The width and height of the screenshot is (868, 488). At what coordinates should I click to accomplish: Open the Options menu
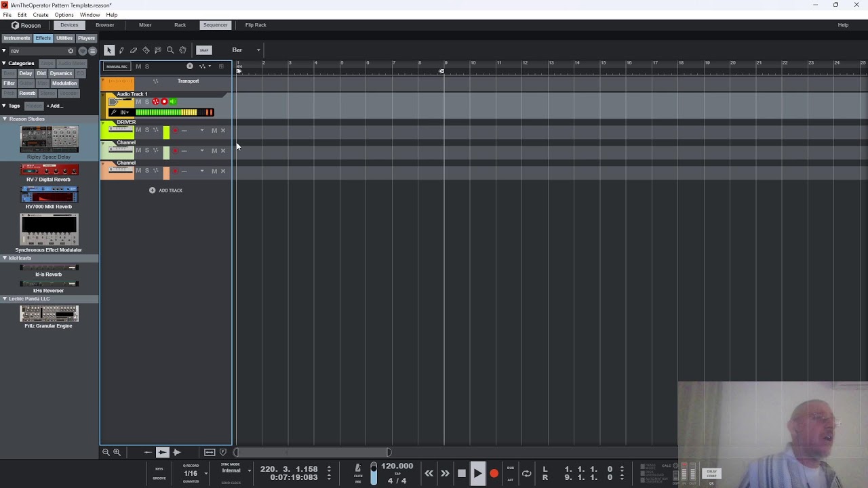64,15
